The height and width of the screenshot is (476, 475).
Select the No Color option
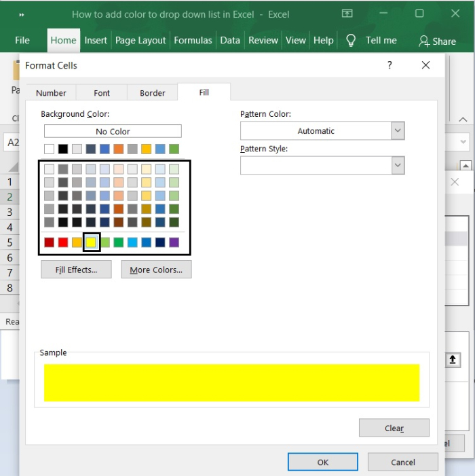pos(113,132)
